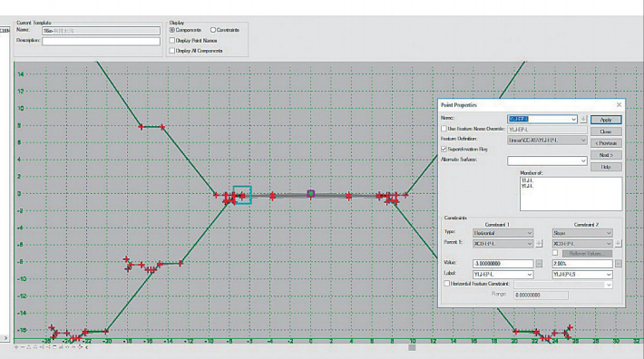This screenshot has width=644, height=359.
Task: Click the picker icon beside Constraint 2 Parent
Action: [618, 244]
